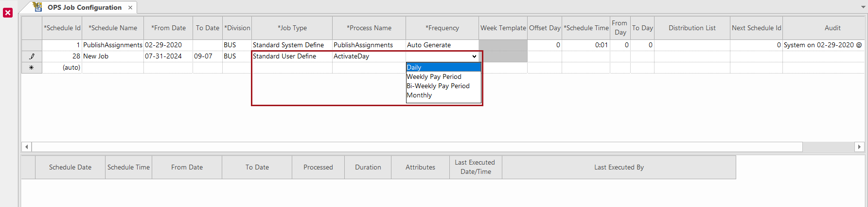Open the tab list dropdown arrow
The height and width of the screenshot is (207, 868).
(863, 7)
